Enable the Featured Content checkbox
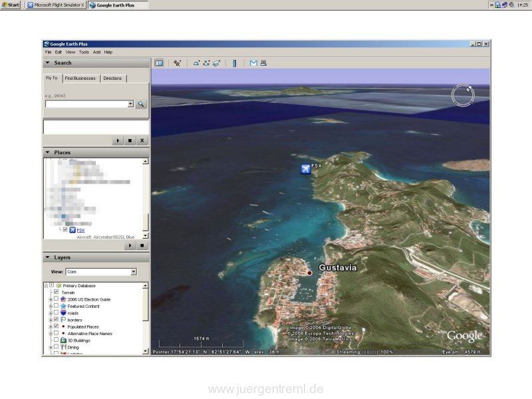Viewport: 532px width, 399px height. point(57,306)
